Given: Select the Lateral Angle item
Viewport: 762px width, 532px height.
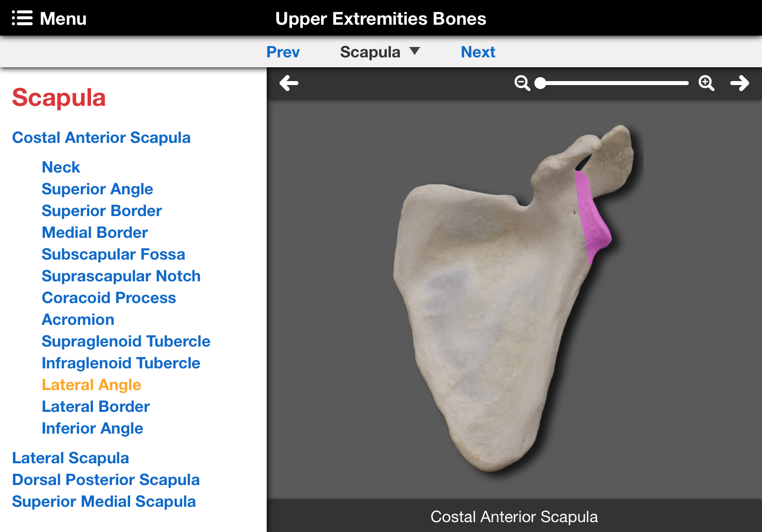Looking at the screenshot, I should [92, 385].
